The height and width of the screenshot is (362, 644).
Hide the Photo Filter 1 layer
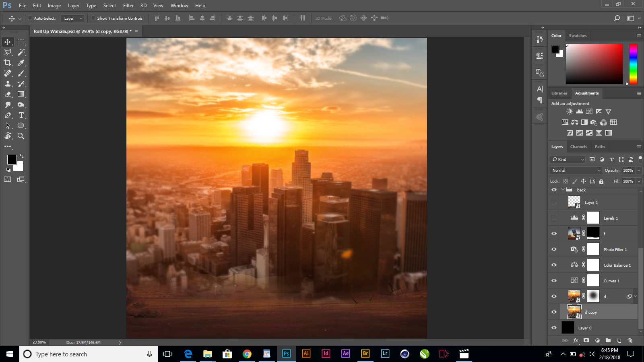[554, 249]
